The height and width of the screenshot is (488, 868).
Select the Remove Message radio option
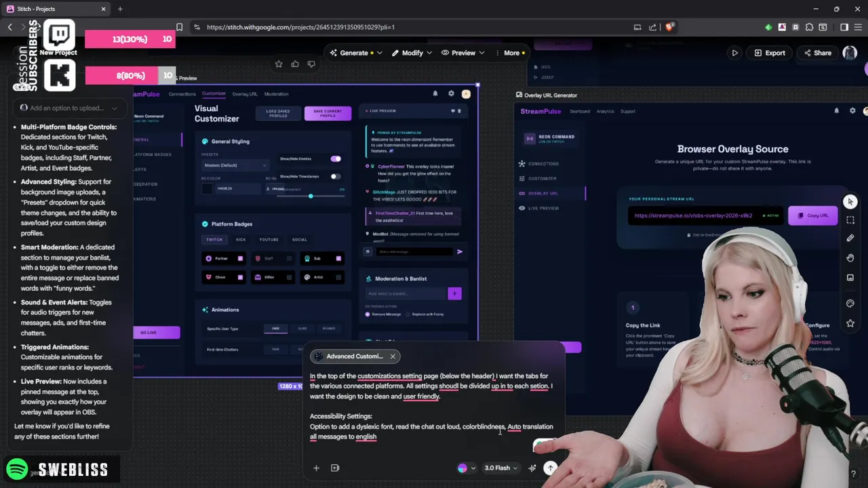(368, 314)
